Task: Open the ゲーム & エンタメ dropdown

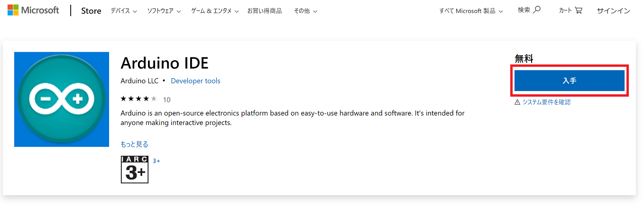Action: click(x=214, y=11)
